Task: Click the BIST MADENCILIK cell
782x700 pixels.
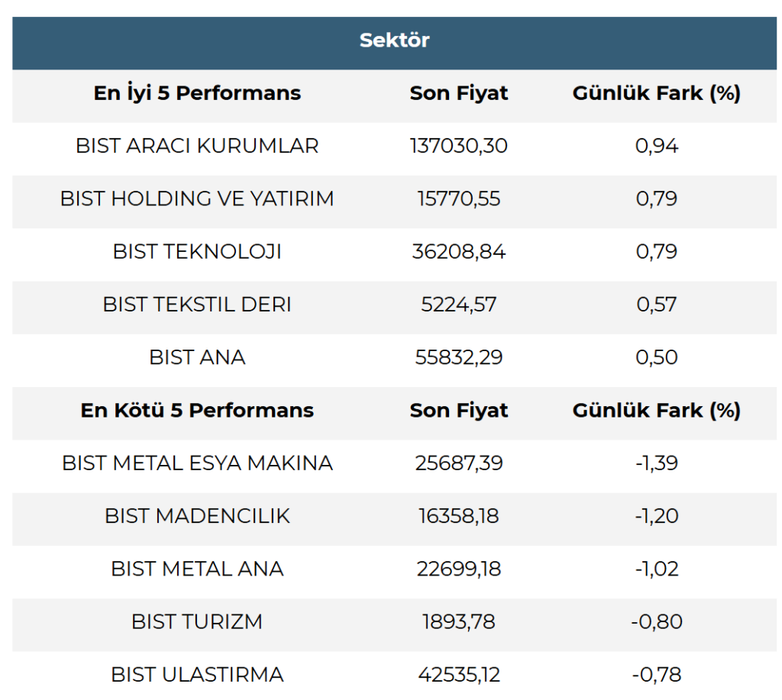Action: pyautogui.click(x=197, y=516)
